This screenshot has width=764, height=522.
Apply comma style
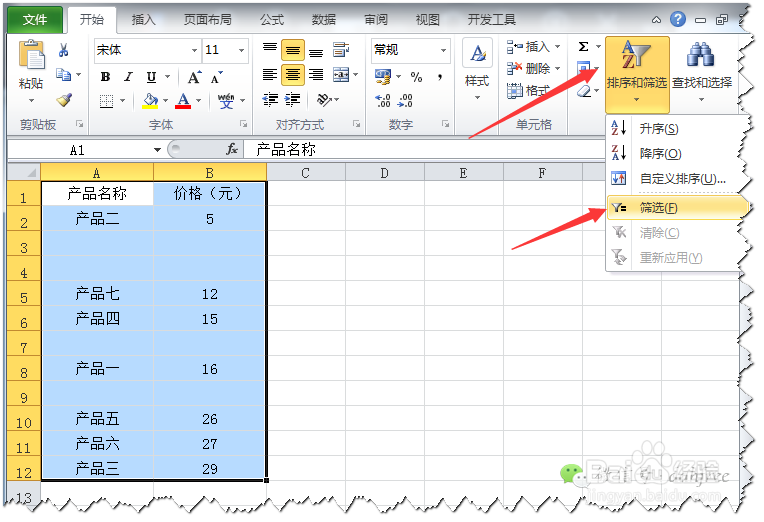(440, 77)
